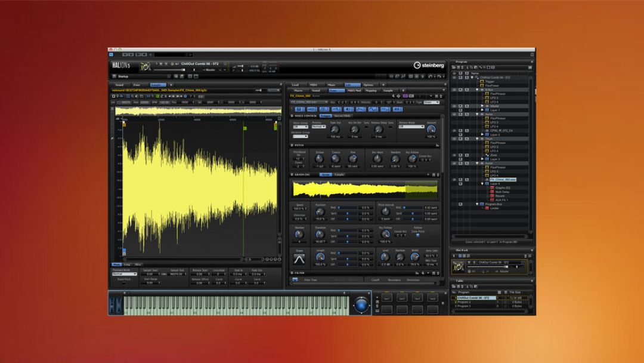Toggle the Filter section header icon
644x363 pixels.
[x=292, y=273]
